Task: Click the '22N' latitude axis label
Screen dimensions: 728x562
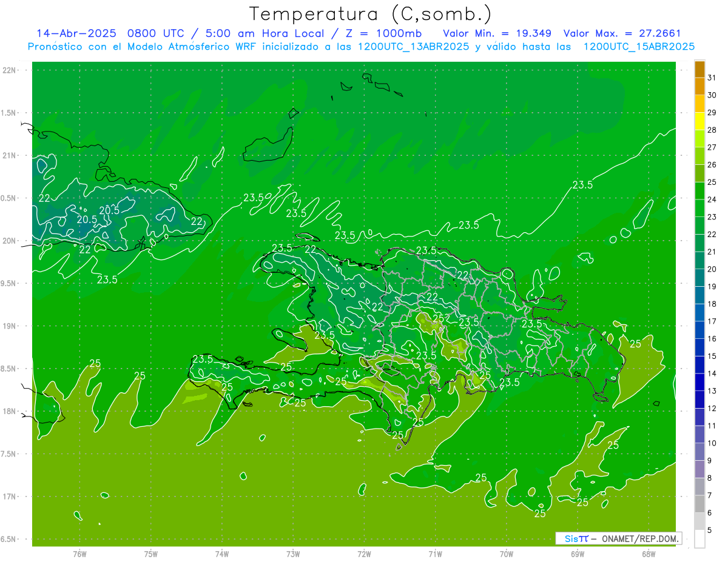Action: pos(10,70)
